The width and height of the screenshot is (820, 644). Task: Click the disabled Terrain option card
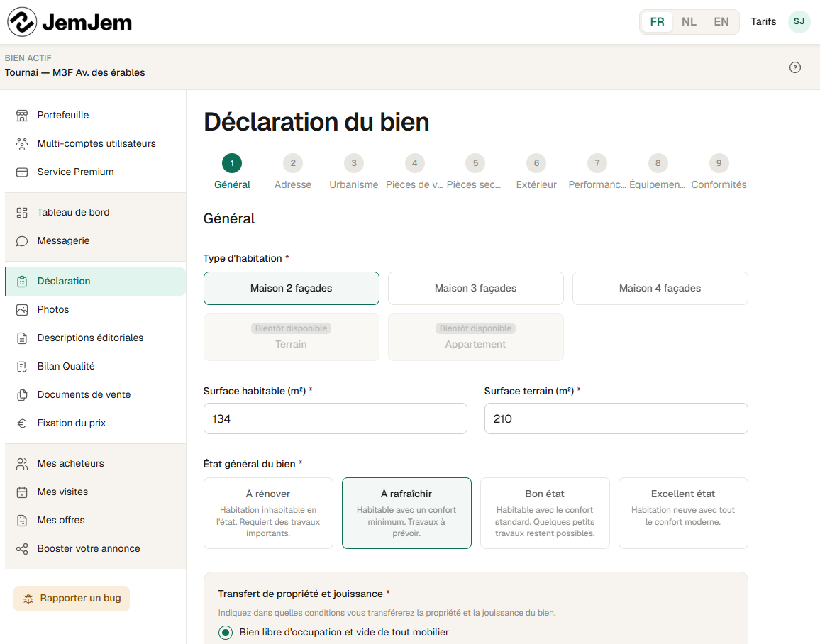[x=292, y=337]
